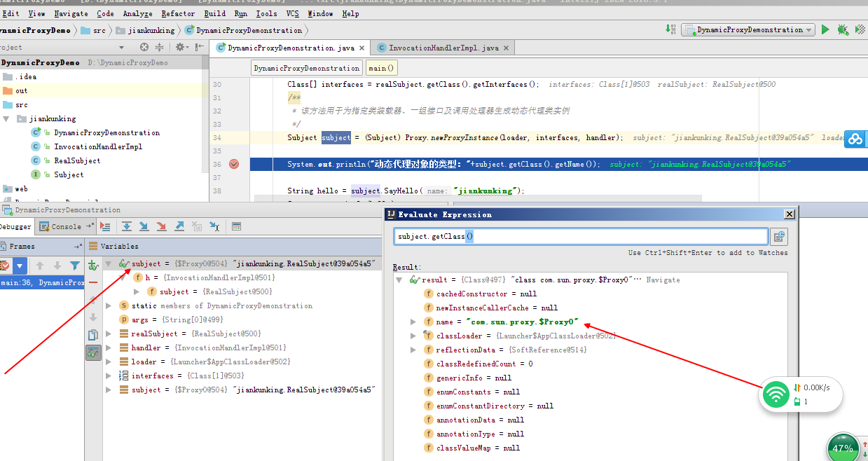Open the thread selector dropdown in Frames
This screenshot has height=461, width=868.
pyautogui.click(x=20, y=266)
